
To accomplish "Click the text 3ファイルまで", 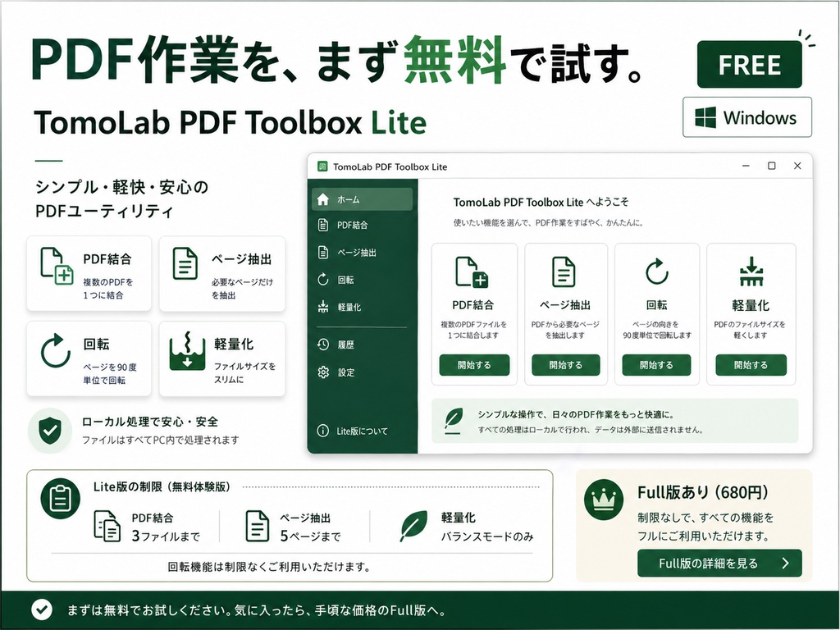I will (166, 536).
